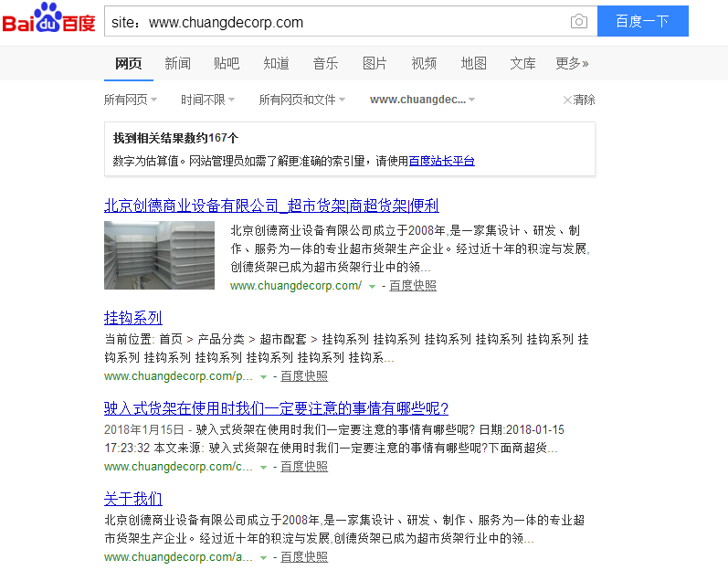
Task: Switch to the 图片 tab
Action: [x=375, y=63]
